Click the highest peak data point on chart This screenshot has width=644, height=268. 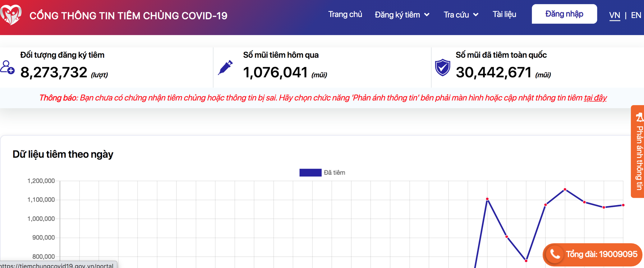tap(565, 189)
